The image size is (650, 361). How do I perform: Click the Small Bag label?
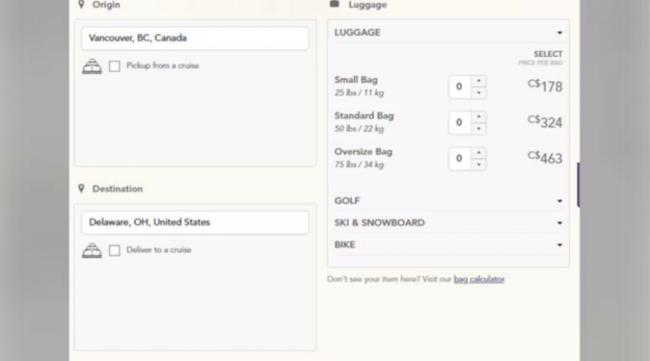coord(356,80)
